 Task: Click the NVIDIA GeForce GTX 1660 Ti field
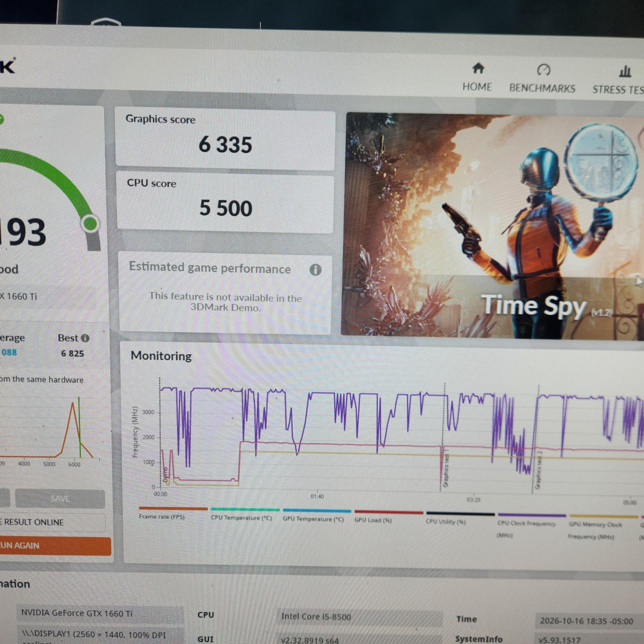point(100,613)
